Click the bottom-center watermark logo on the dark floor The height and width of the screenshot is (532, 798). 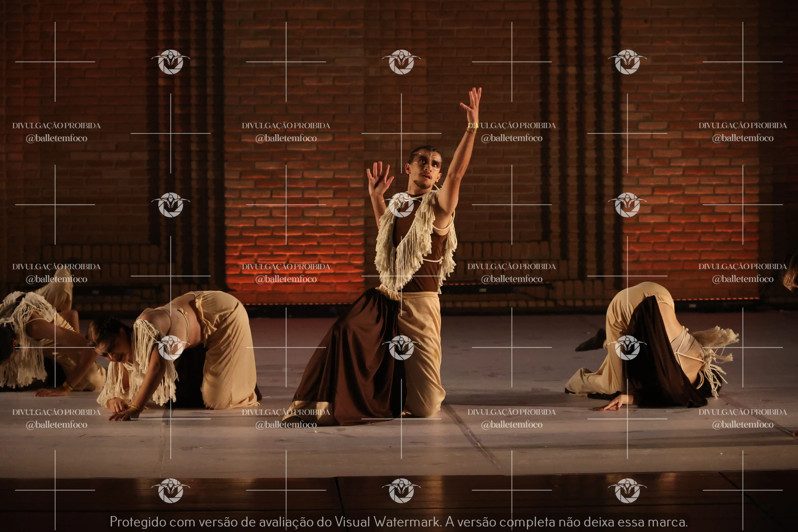pyautogui.click(x=401, y=491)
